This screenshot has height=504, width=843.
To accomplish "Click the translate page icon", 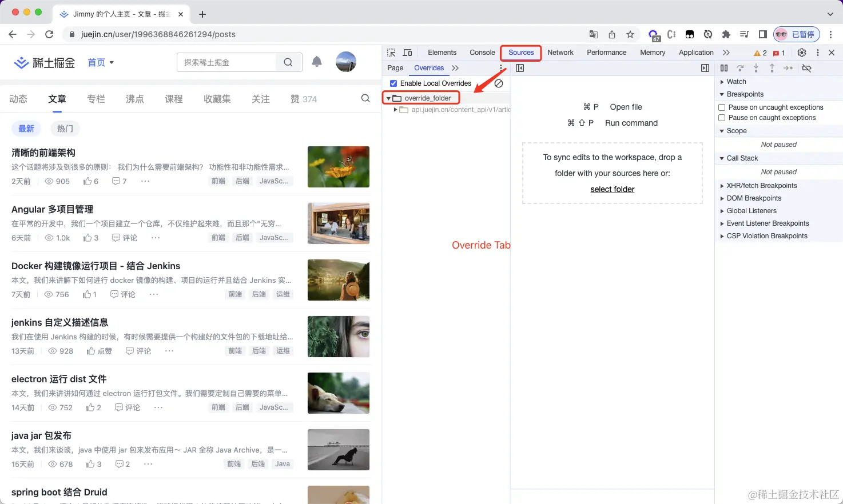I will tap(594, 34).
